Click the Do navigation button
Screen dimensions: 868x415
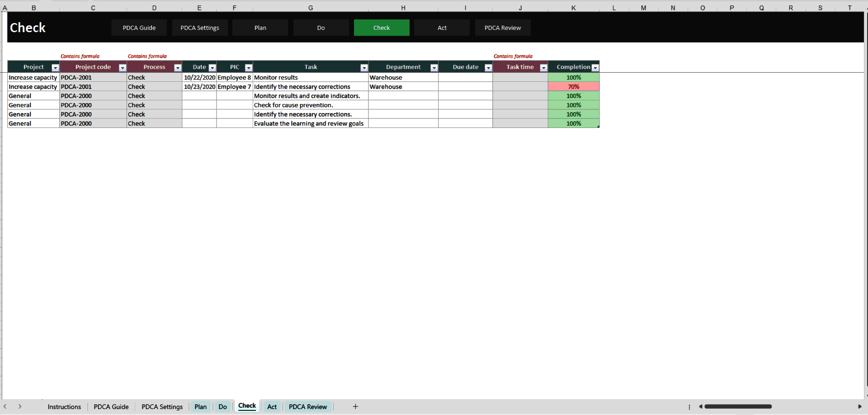[321, 28]
